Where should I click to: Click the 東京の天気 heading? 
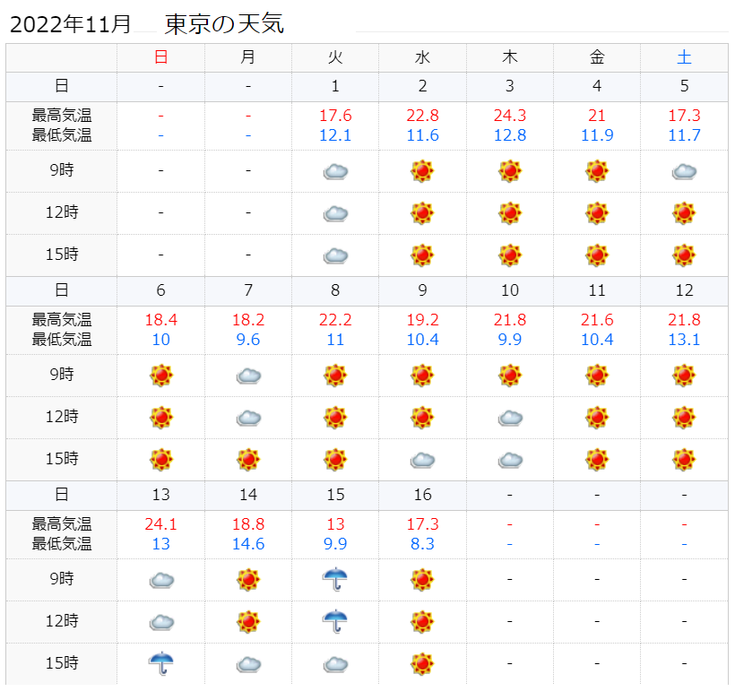coord(224,24)
